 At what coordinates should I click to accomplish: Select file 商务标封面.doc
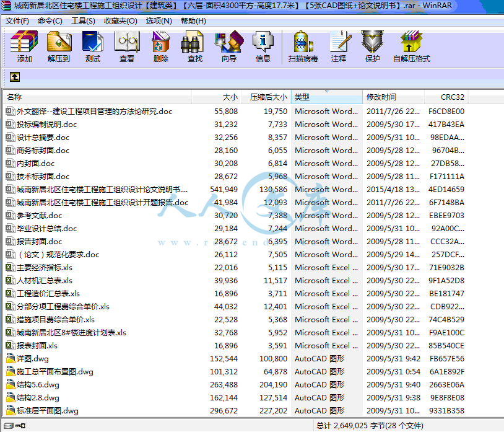click(43, 150)
